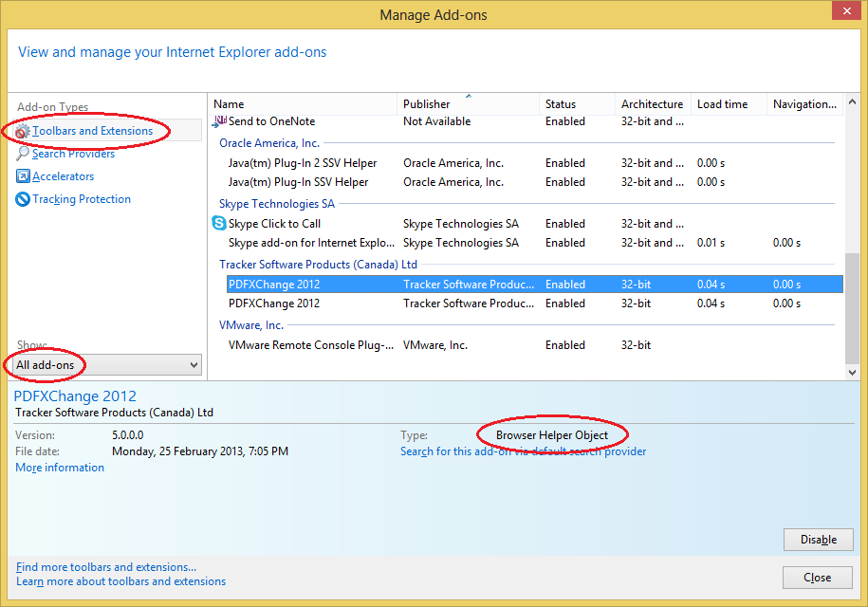Click the vertical scrollbar thumb

(x=853, y=309)
